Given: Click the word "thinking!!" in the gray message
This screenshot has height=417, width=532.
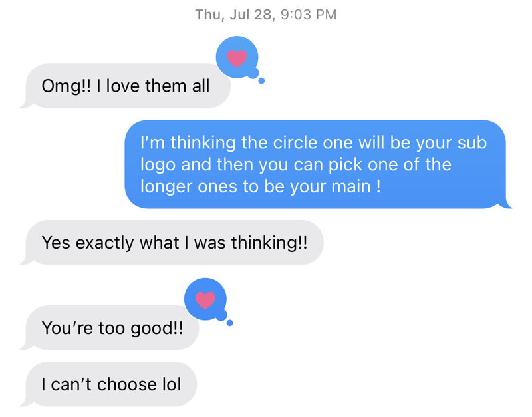Looking at the screenshot, I should pos(269,243).
